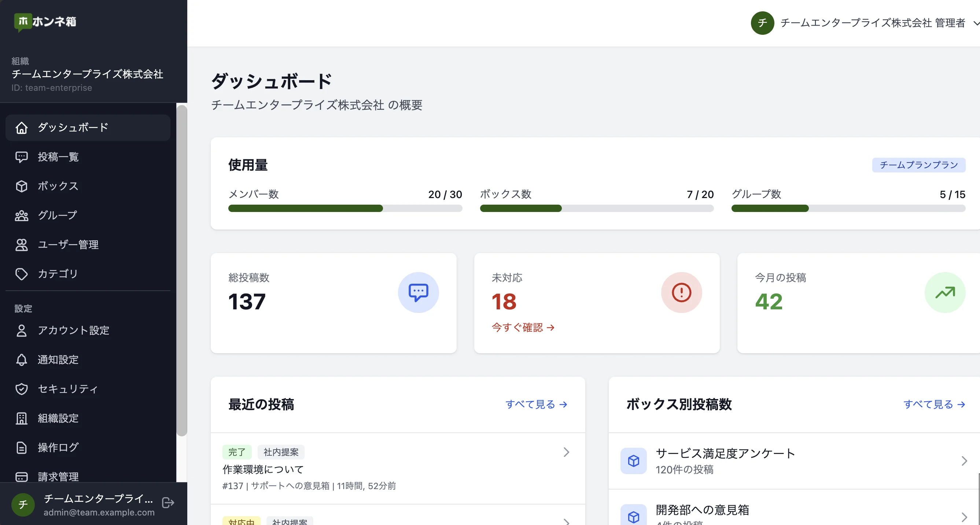The height and width of the screenshot is (525, 980).
Task: Open 操作ログ from the sidebar
Action: click(x=58, y=447)
